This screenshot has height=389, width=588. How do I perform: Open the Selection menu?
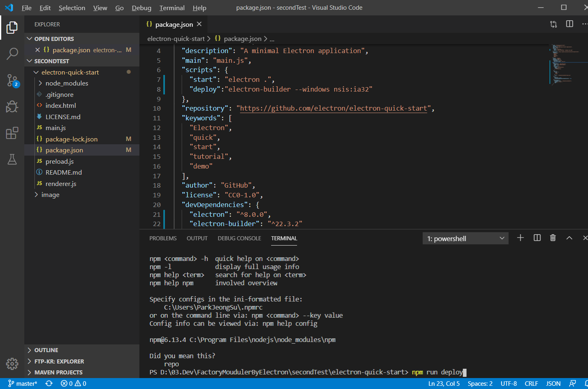click(72, 8)
